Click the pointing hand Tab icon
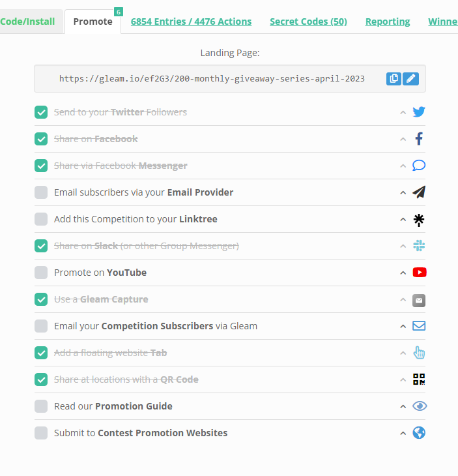The image size is (458, 476). coord(419,353)
